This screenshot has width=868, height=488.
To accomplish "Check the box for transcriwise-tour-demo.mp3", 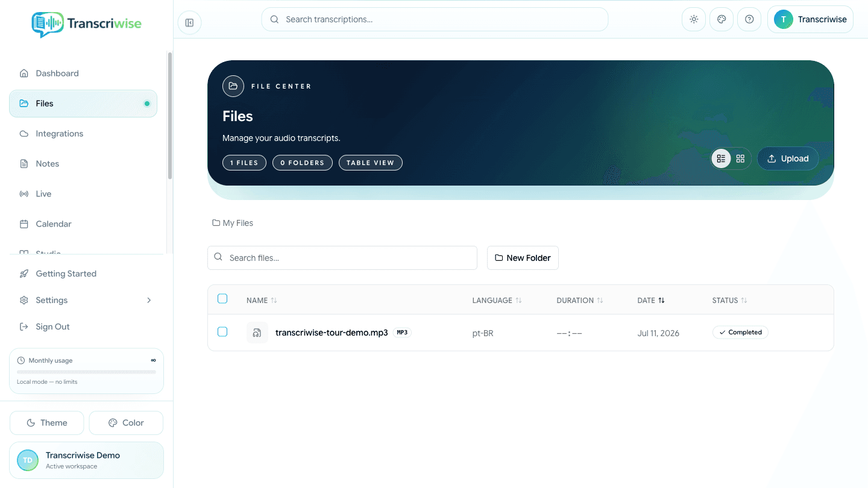I will tap(222, 332).
